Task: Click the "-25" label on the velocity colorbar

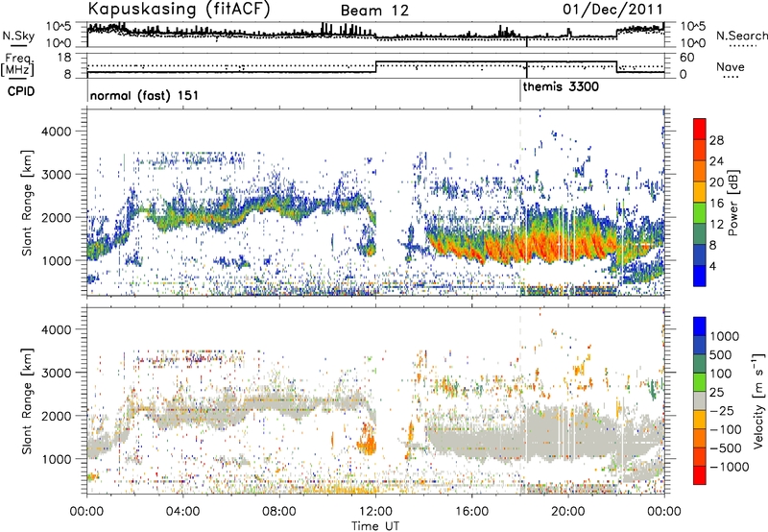Action: [721, 410]
